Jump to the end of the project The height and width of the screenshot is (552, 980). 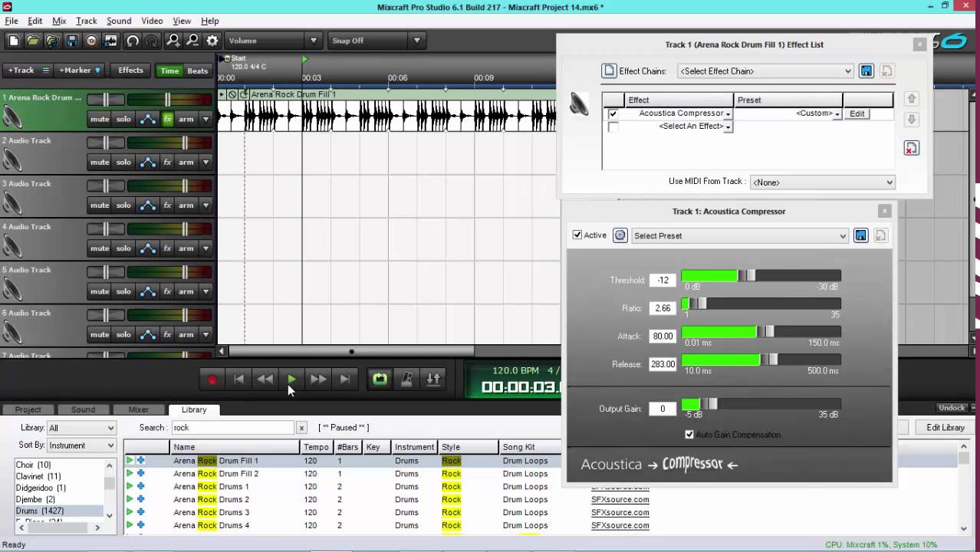pos(345,379)
